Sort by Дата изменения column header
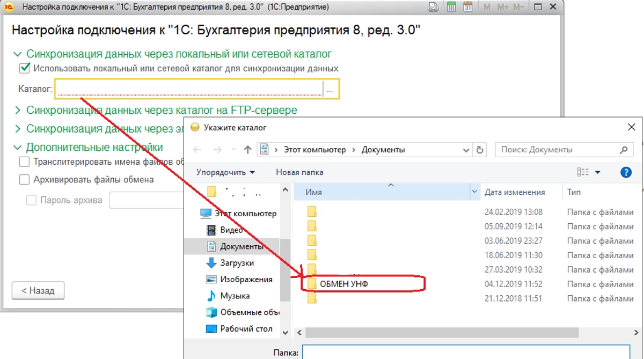Viewport: 644px width, 359px height. click(x=515, y=192)
